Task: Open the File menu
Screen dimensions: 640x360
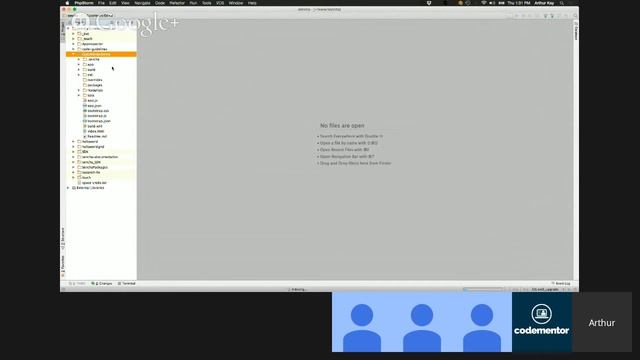Action: click(101, 3)
